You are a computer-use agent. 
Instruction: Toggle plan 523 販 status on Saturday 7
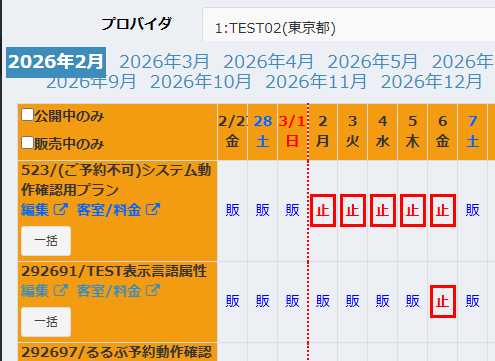tap(473, 210)
